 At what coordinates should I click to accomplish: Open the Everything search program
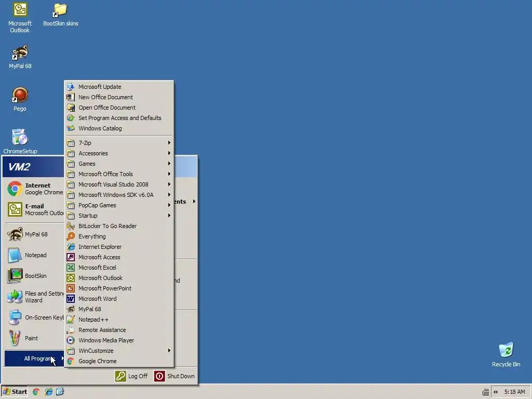point(119,236)
